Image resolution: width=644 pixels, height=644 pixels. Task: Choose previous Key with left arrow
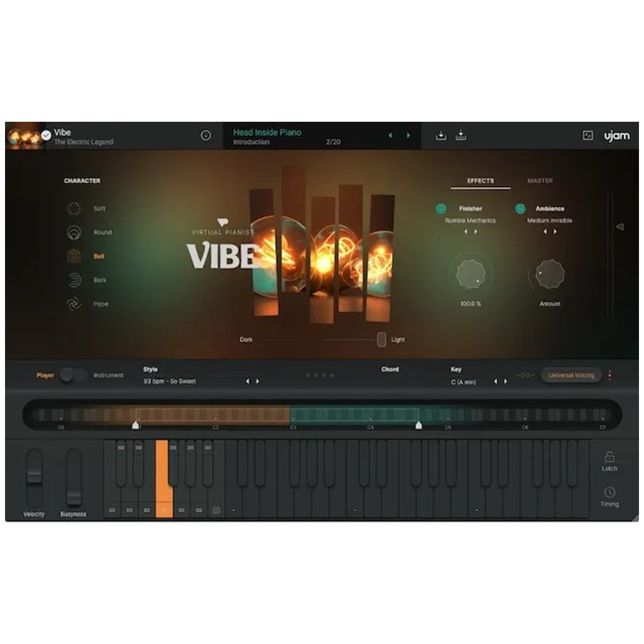496,381
